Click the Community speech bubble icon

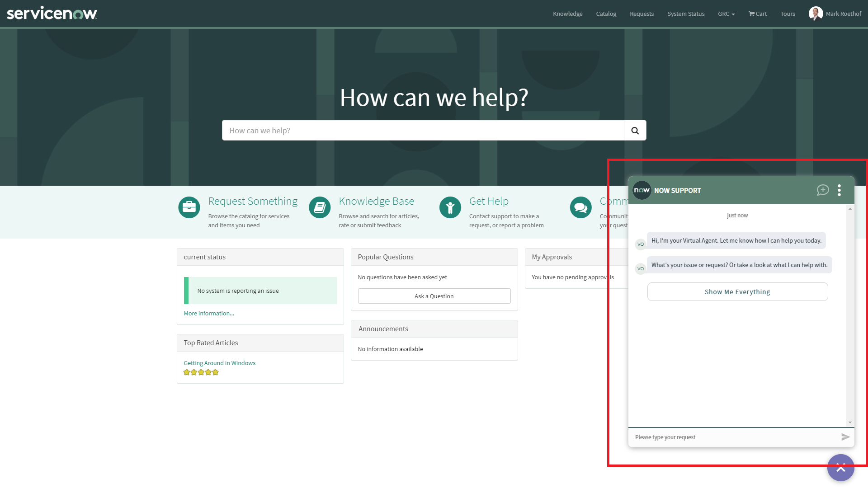point(580,207)
